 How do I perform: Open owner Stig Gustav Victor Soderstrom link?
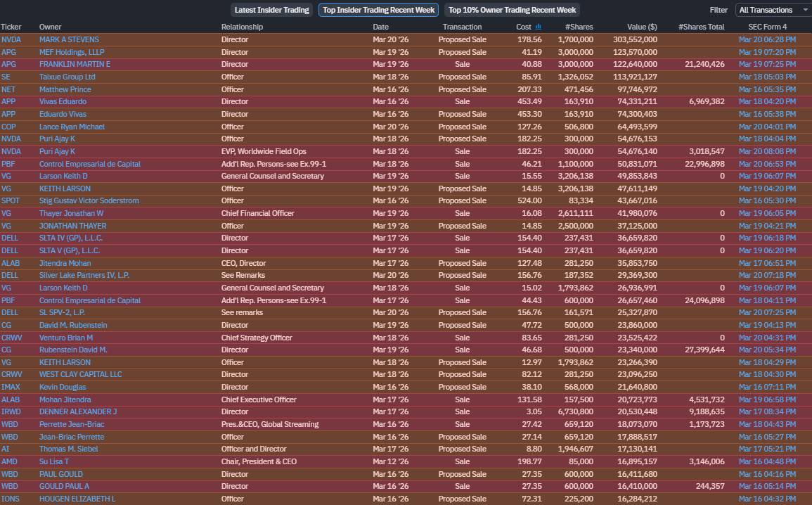coord(89,200)
